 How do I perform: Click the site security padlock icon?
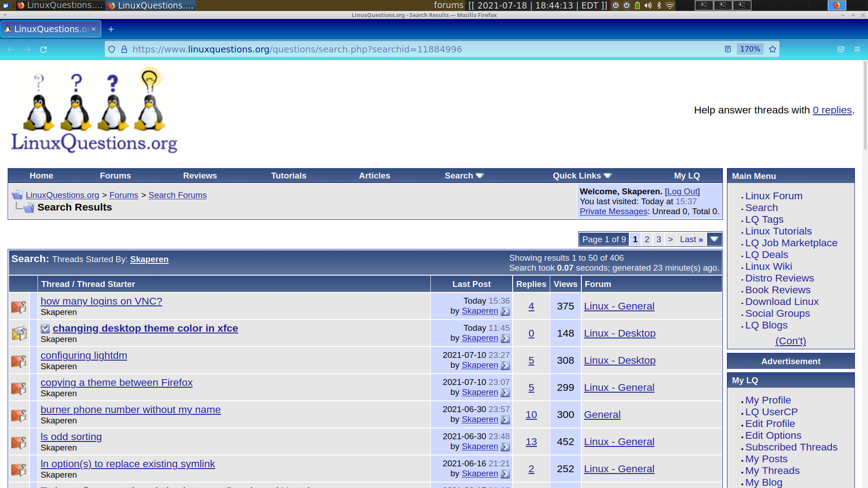pyautogui.click(x=124, y=49)
